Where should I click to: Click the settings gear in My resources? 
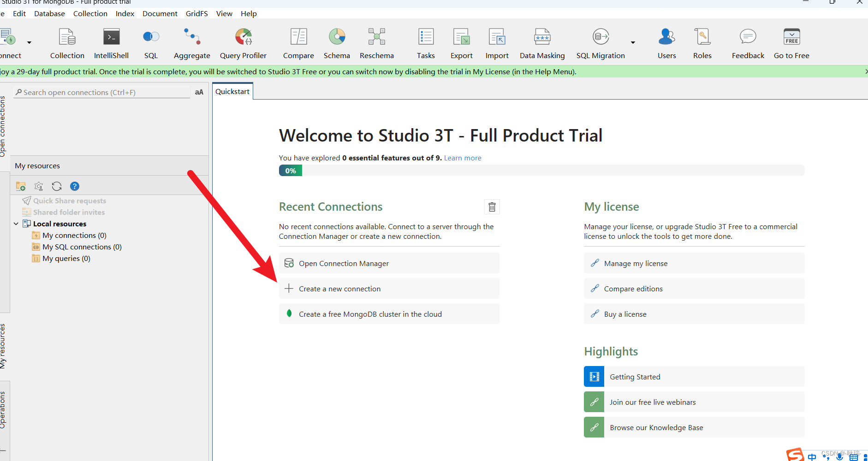(39, 186)
